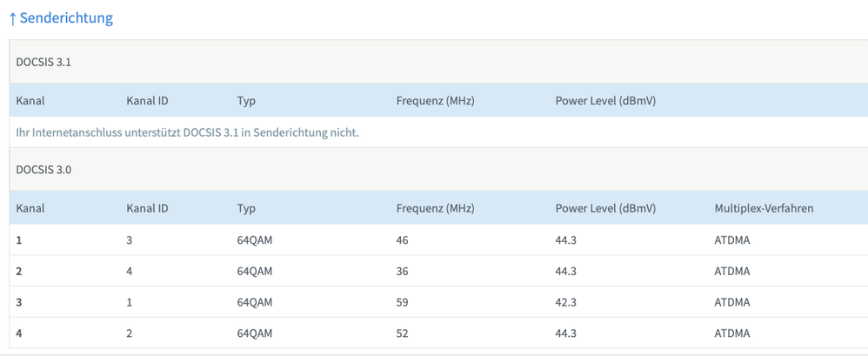The height and width of the screenshot is (357, 868).
Task: Click Frequenz header in DOCSIS 3.1 table
Action: pos(435,101)
